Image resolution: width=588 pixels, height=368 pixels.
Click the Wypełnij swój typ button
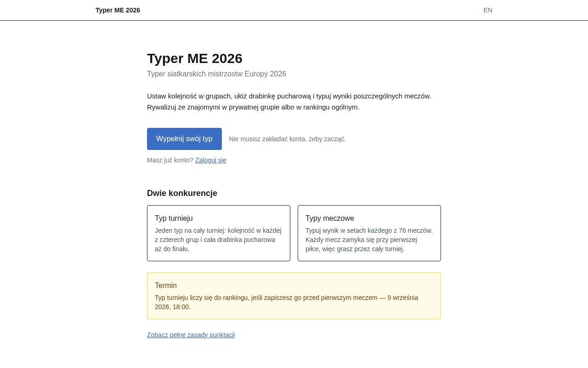click(x=184, y=139)
